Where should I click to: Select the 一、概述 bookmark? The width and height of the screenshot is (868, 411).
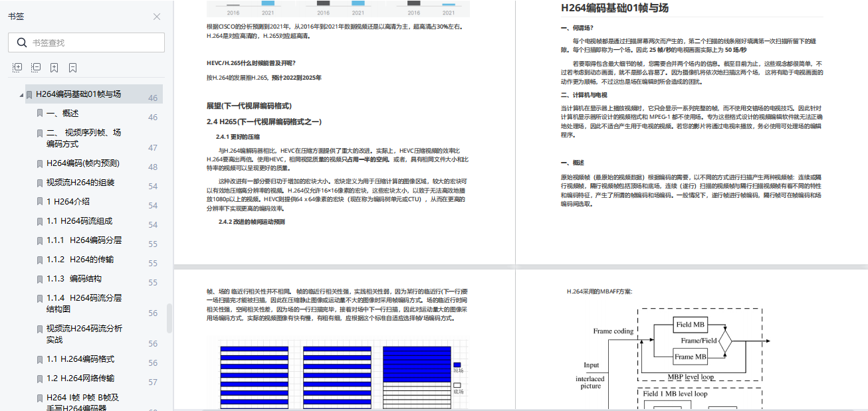point(65,113)
